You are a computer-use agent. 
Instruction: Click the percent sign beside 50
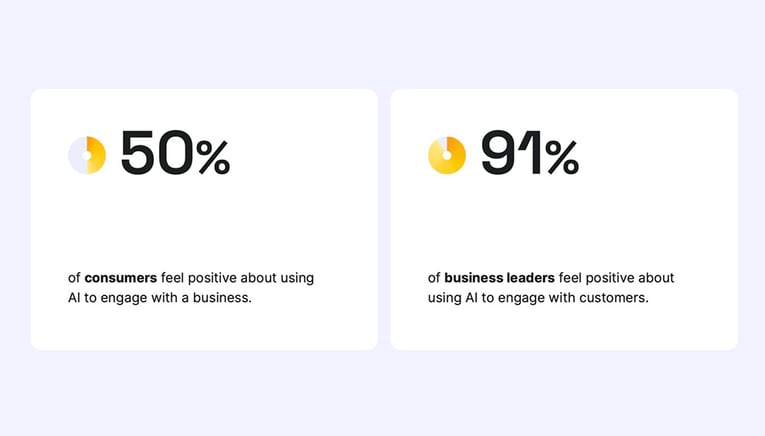click(213, 157)
